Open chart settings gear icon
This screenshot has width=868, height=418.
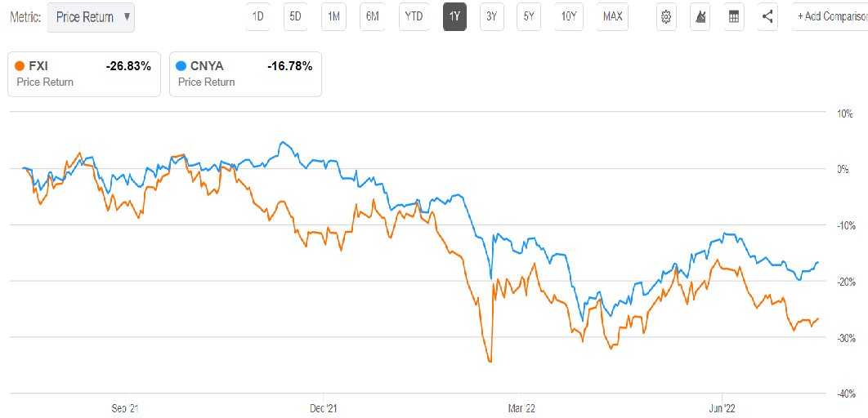pyautogui.click(x=667, y=16)
